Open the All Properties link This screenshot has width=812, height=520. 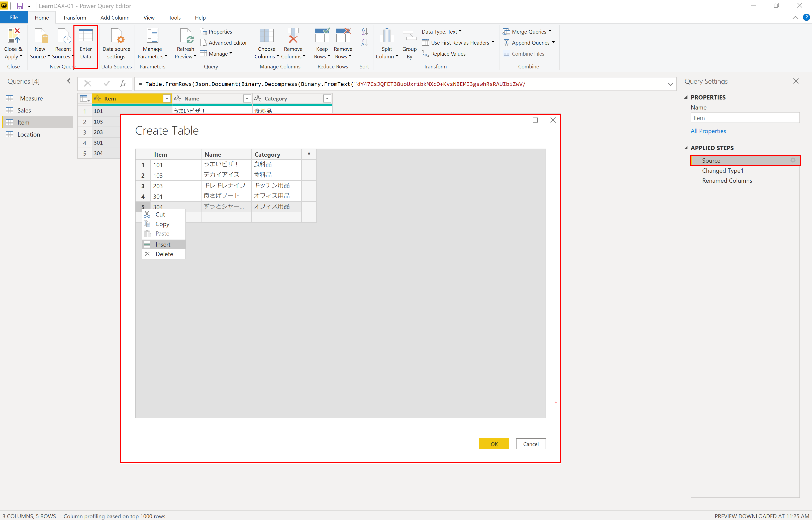coord(708,131)
